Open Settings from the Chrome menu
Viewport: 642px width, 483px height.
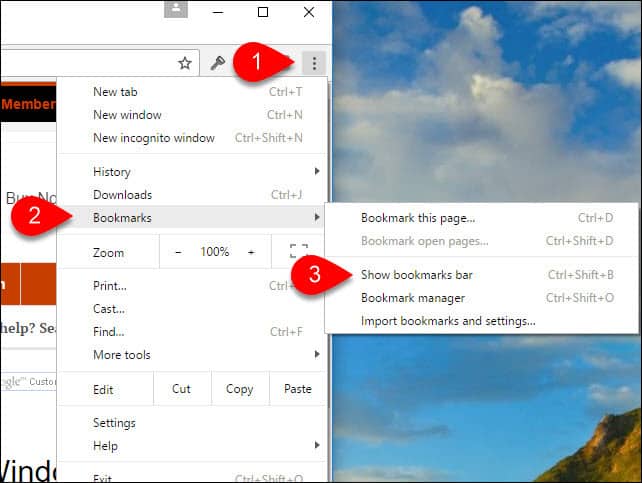click(x=192, y=422)
